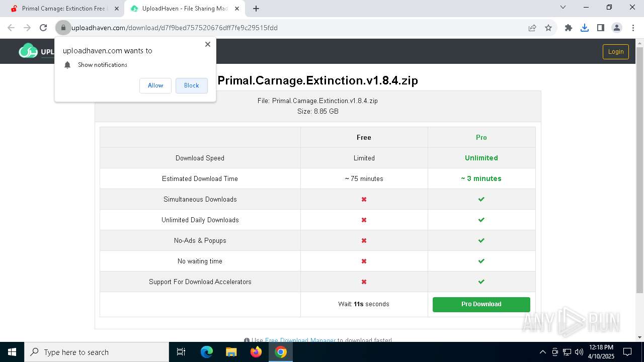Image resolution: width=644 pixels, height=362 pixels.
Task: Toggle the Chrome side panel icon
Action: 601,28
